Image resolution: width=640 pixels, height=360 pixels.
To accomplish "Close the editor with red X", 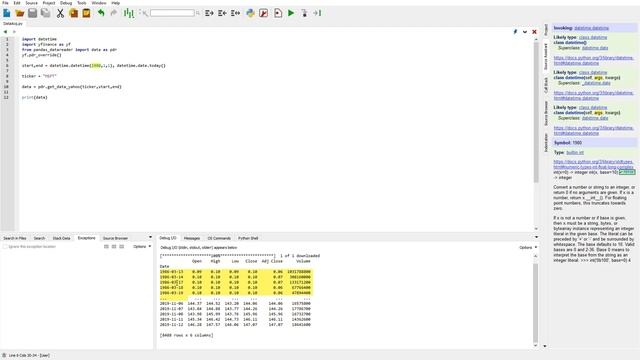I will pyautogui.click(x=534, y=32).
